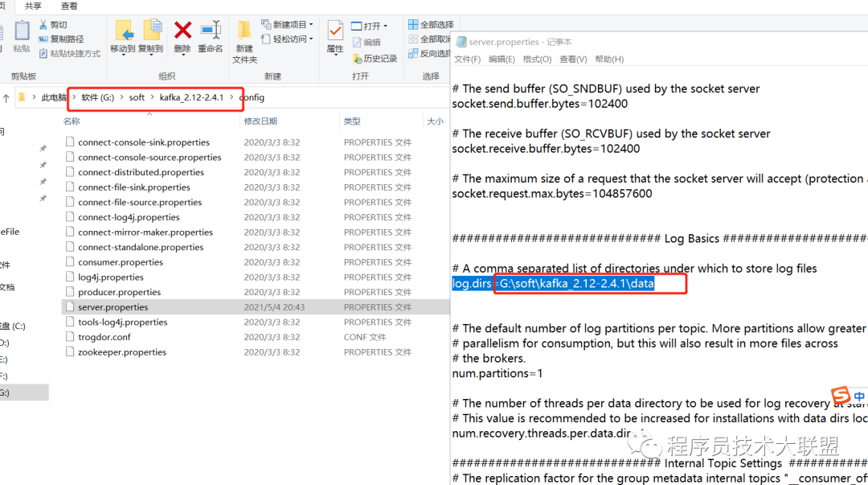Select connect-console-sink.properties file
868x485 pixels.
click(144, 142)
